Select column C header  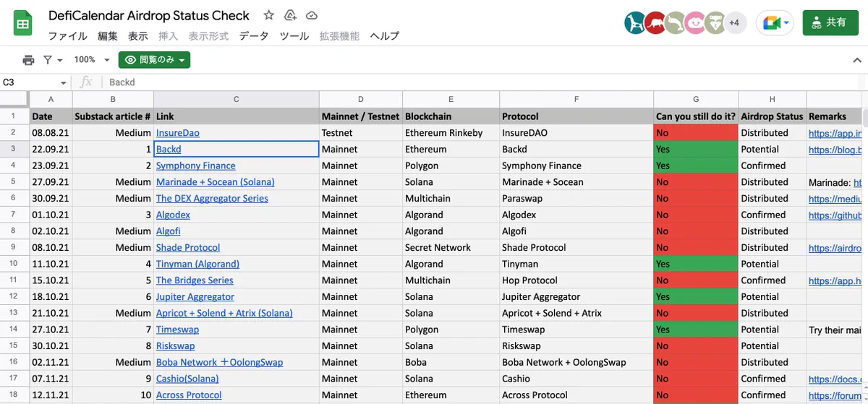tap(236, 99)
